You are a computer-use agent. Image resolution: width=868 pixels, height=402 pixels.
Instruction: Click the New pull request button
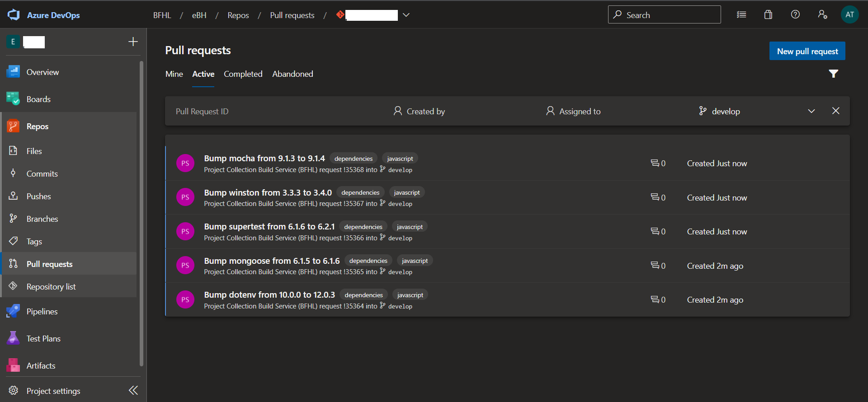click(807, 51)
